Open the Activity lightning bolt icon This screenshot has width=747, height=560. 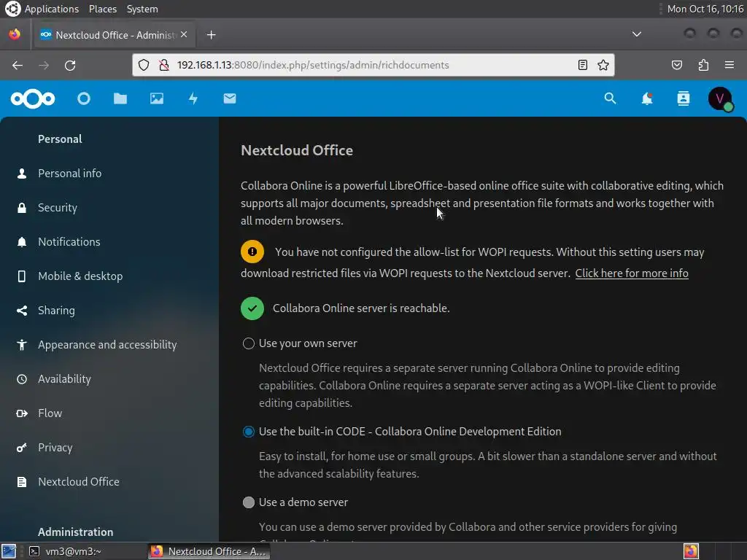193,98
